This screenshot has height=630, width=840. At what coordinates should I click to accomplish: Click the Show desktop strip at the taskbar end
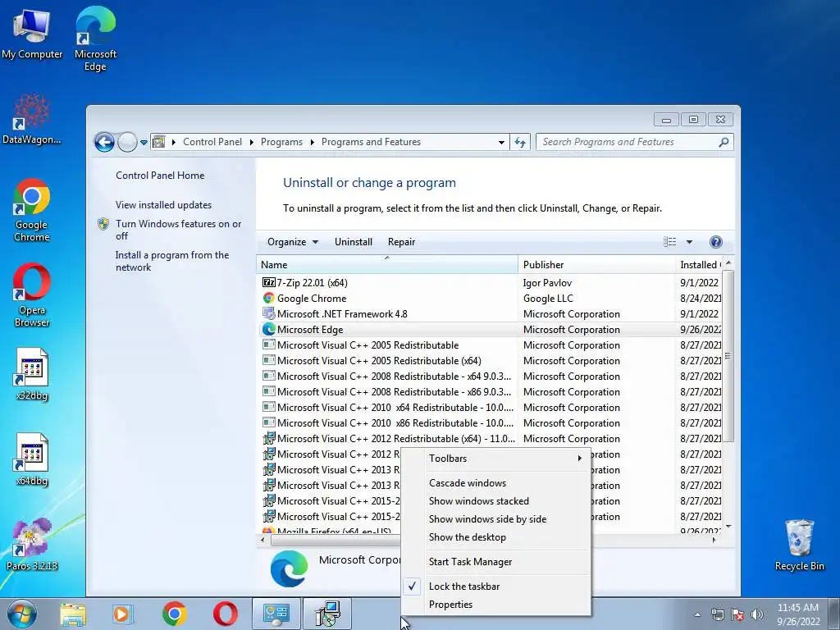coord(834,614)
